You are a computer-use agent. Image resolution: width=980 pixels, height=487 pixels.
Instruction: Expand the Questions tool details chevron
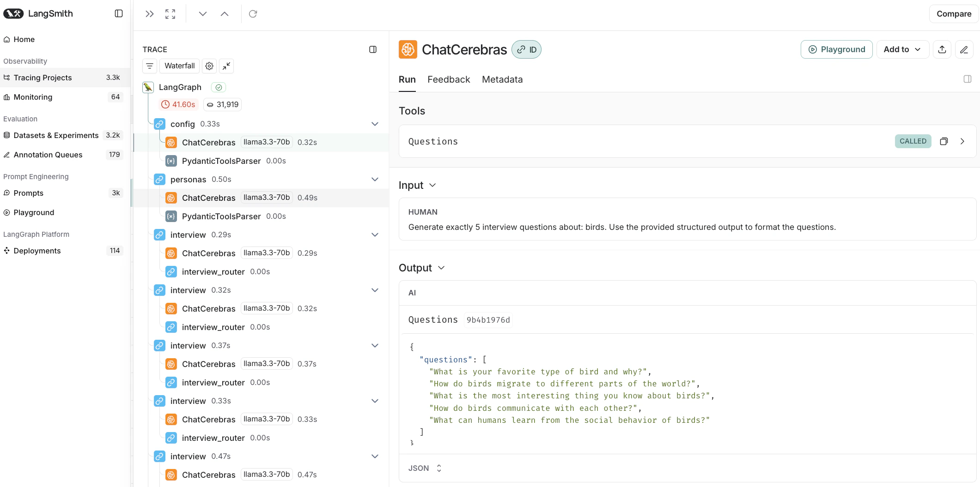click(962, 141)
